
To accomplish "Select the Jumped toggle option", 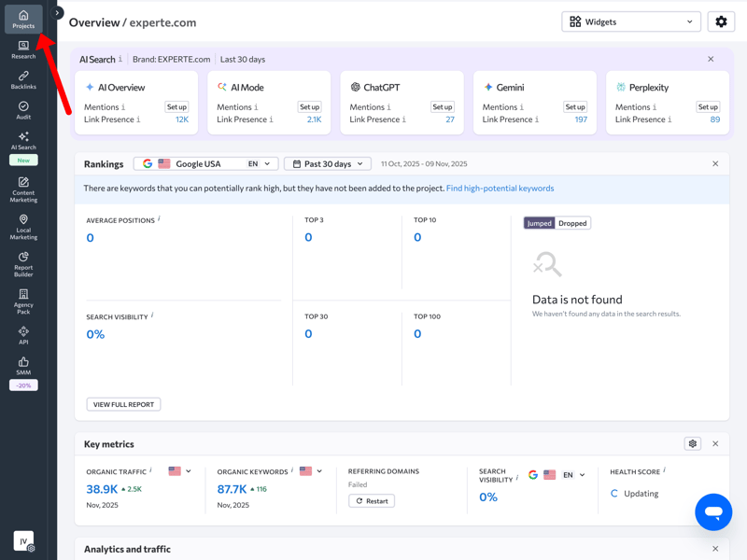I will [539, 223].
